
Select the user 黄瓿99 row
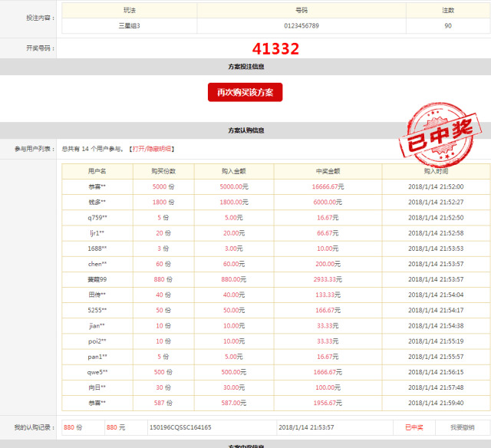click(x=97, y=279)
